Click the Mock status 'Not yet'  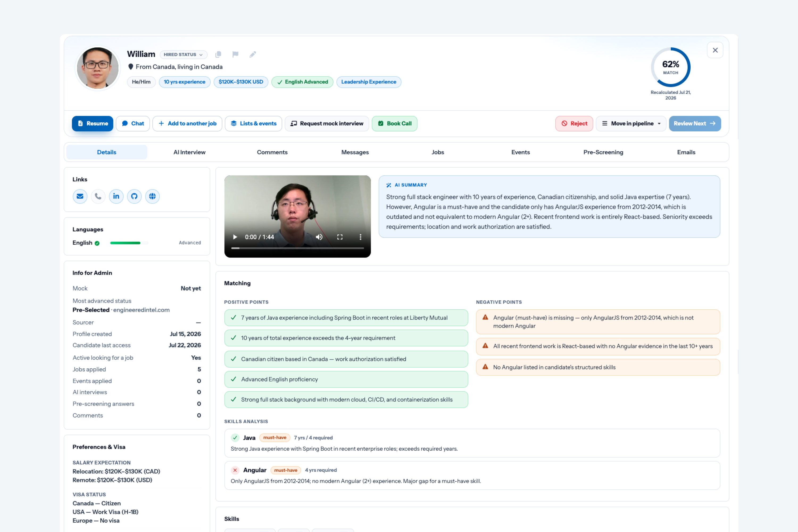coord(191,288)
